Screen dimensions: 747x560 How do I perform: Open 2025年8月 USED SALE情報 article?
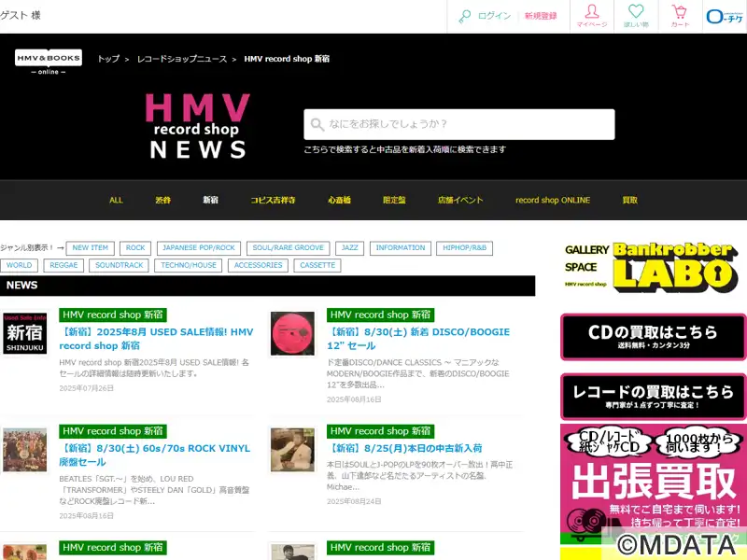point(156,339)
